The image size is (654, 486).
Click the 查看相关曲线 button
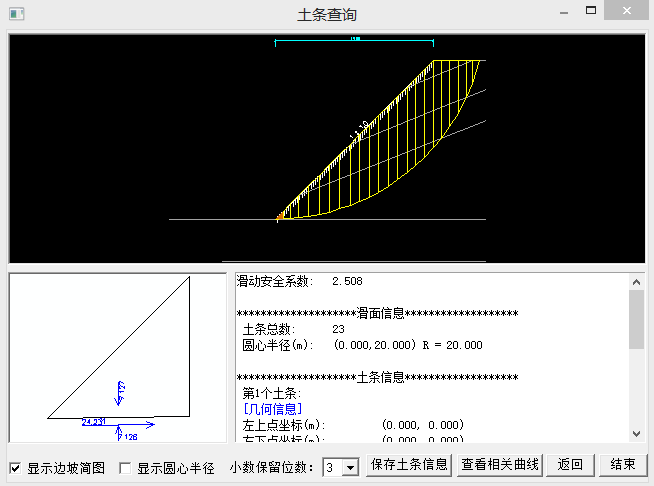500,465
